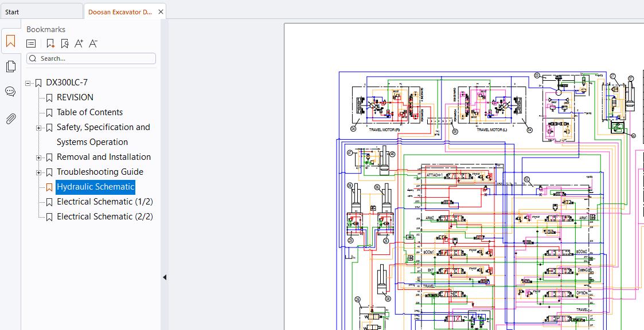Click the add new bookmark icon

click(50, 44)
